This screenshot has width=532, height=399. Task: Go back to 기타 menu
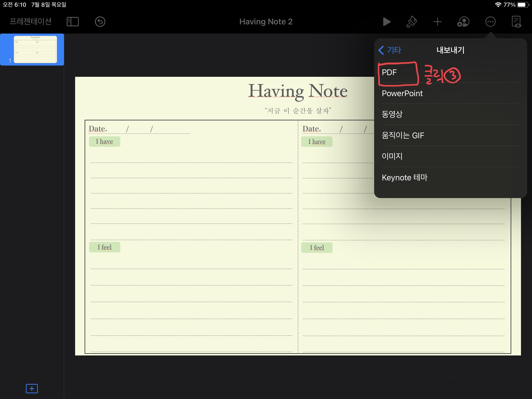pos(390,50)
